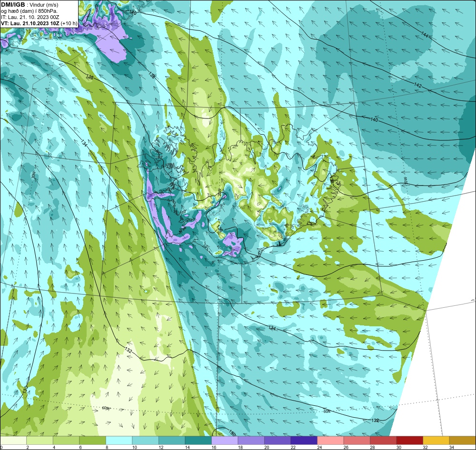Image resolution: width=476 pixels, height=450 pixels.
Task: Click the 18–20 m/s purple legend swatch
Action: (251, 440)
